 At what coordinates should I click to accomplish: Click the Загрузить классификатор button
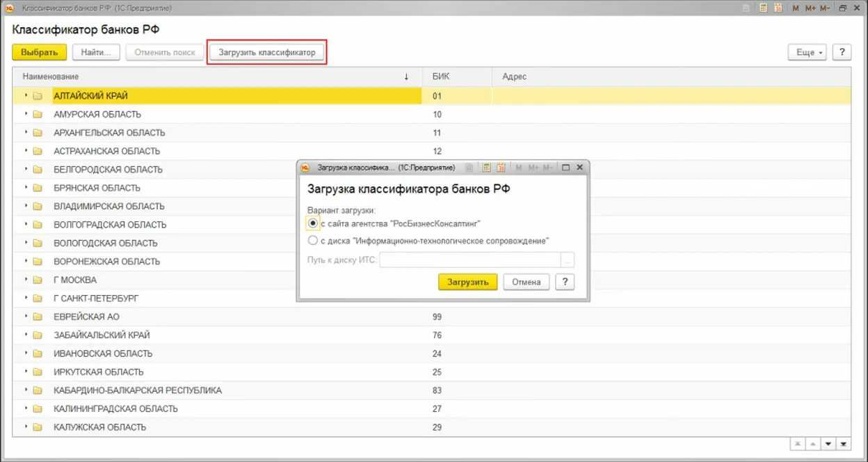point(267,52)
